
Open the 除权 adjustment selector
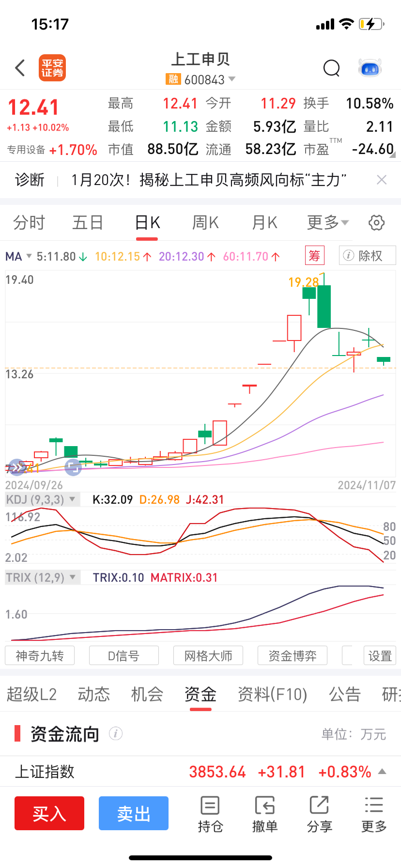click(x=368, y=255)
